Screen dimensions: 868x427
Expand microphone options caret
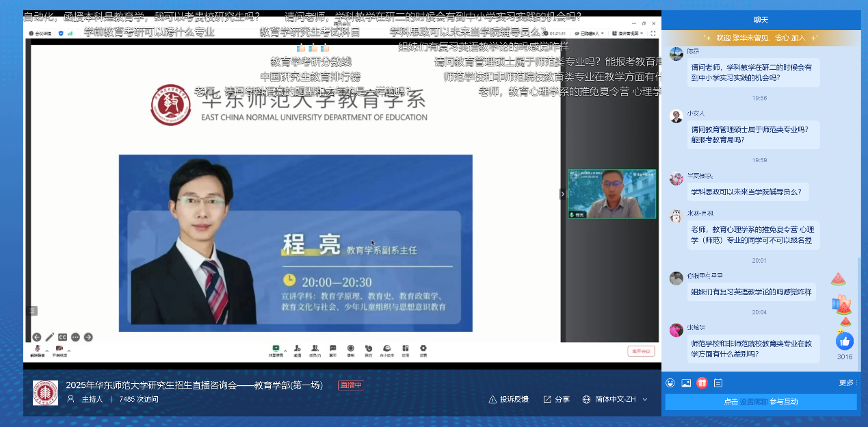click(47, 352)
